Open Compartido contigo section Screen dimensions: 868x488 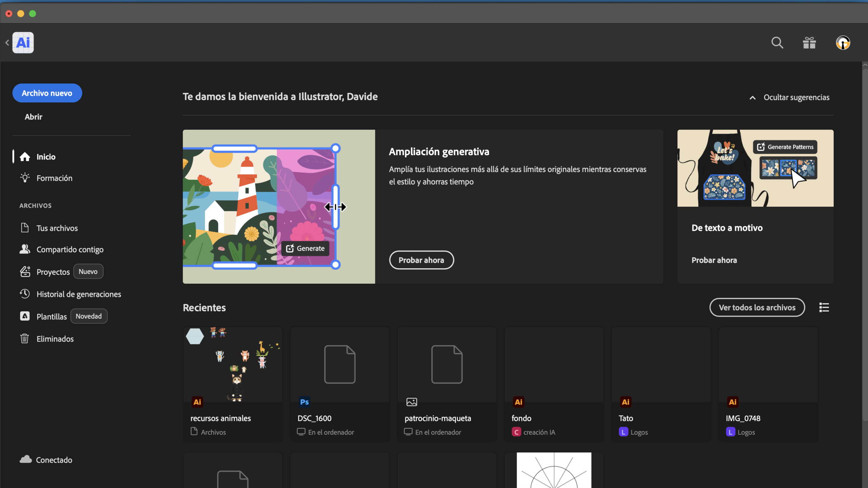[70, 249]
